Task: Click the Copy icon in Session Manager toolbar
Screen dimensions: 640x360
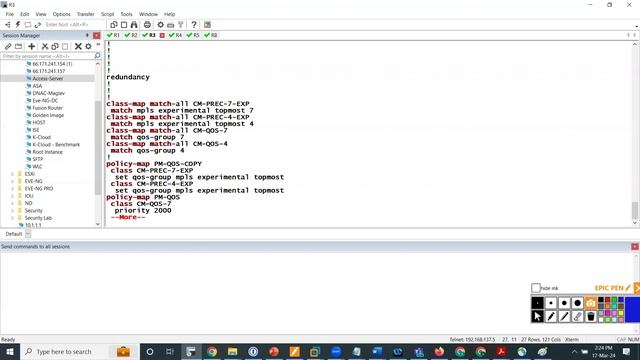Action: [55, 47]
